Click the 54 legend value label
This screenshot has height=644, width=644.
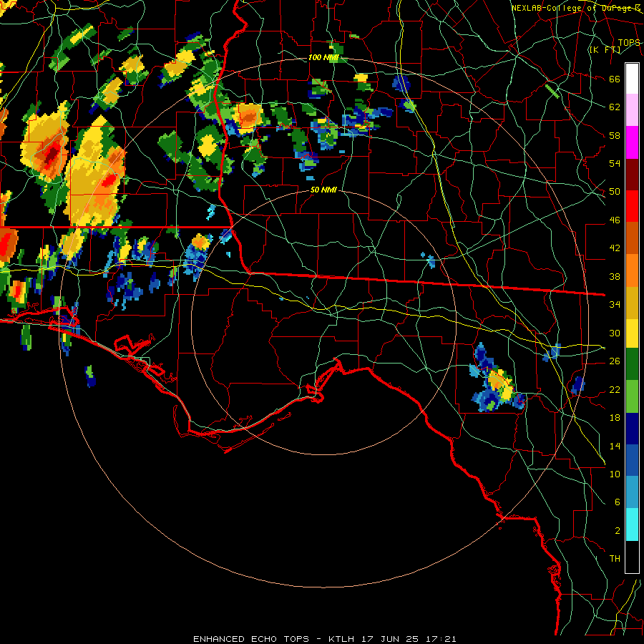[615, 163]
